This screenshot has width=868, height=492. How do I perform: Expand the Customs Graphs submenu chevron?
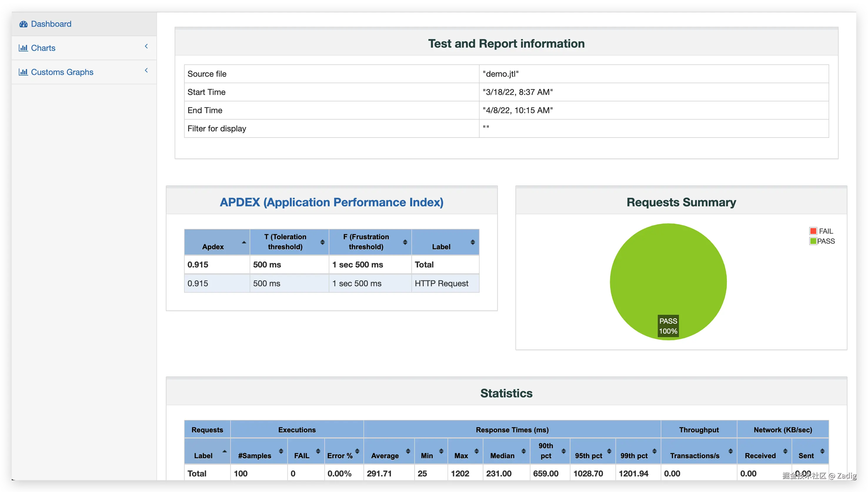tap(146, 70)
